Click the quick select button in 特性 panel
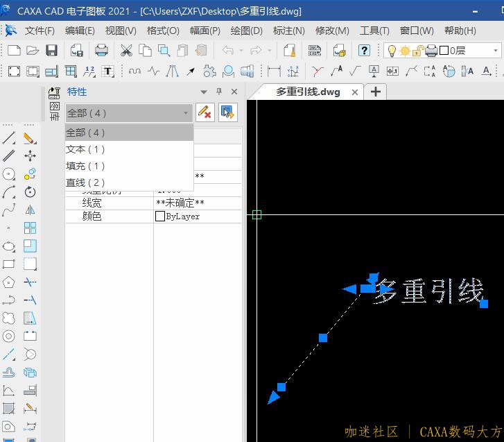This screenshot has width=504, height=442. pos(227,112)
